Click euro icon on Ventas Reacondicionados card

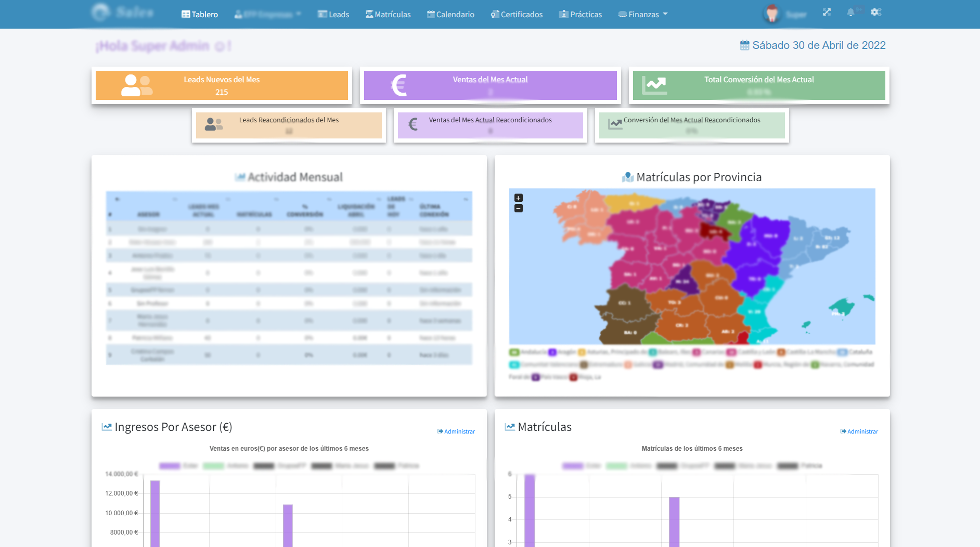413,124
